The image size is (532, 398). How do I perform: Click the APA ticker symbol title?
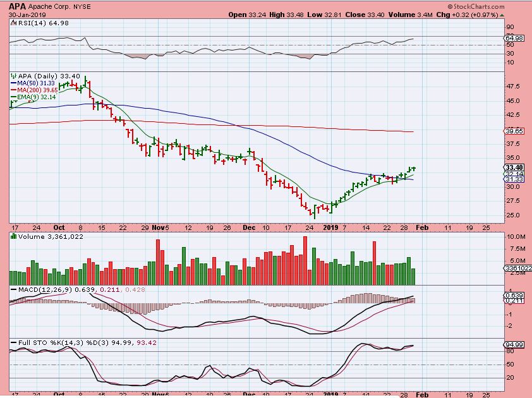point(18,6)
